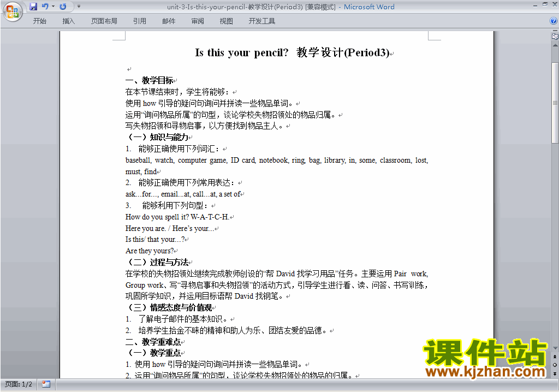Open the 视图 ribbon tab
This screenshot has height=392, width=559.
[227, 21]
